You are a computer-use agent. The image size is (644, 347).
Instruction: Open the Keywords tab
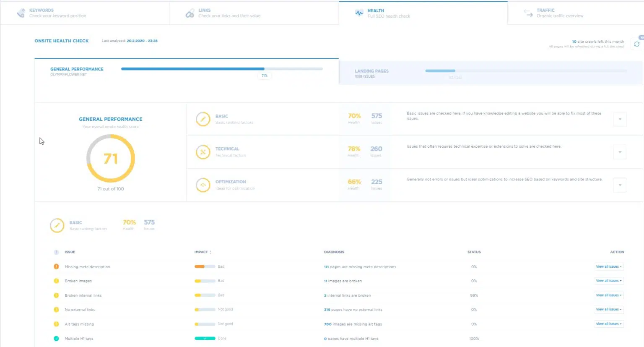point(85,13)
